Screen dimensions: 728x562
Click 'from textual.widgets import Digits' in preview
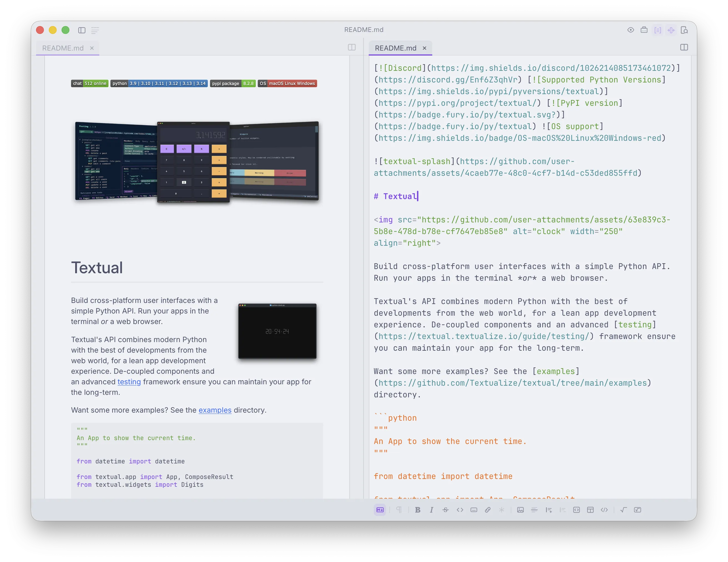point(140,485)
